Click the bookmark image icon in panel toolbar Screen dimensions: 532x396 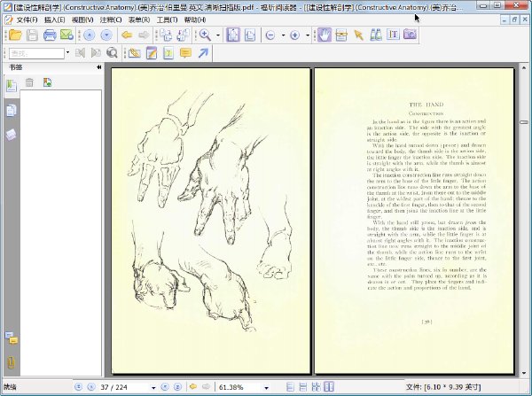[47, 82]
